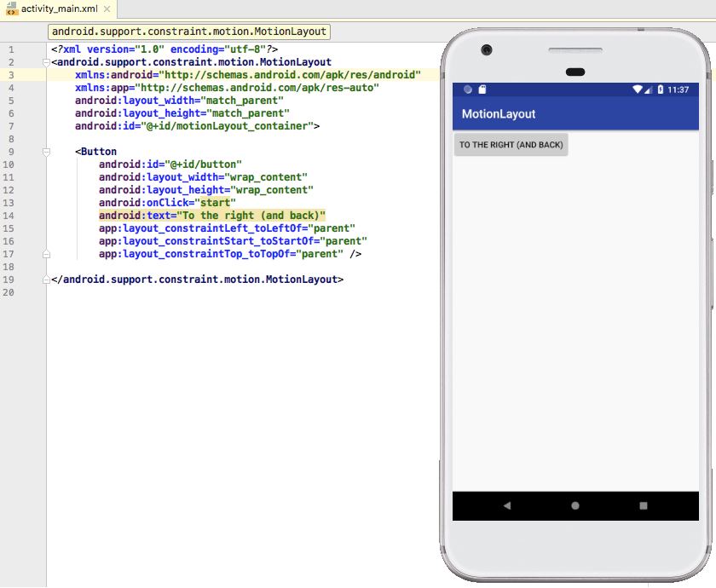Click line number 3 in the gutter
Viewport: 716px width, 588px height.
click(11, 75)
